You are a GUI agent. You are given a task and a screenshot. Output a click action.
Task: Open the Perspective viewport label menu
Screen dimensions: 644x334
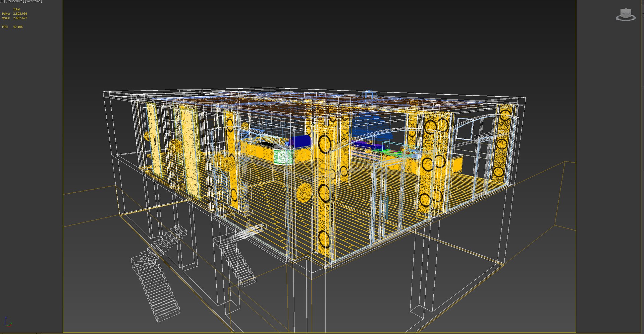pos(15,1)
